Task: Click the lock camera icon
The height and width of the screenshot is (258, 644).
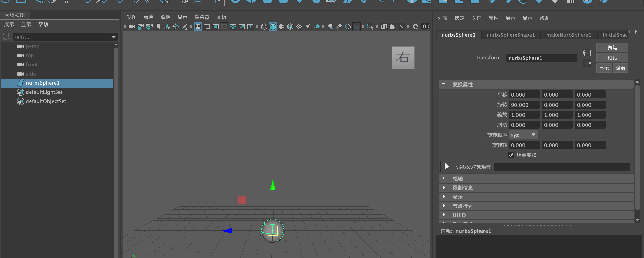Action: click(141, 27)
